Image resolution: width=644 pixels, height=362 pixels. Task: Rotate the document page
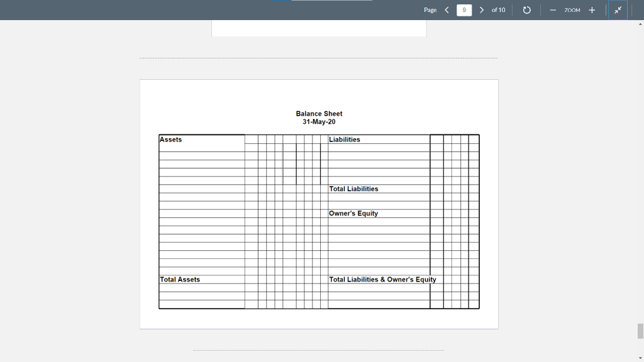click(526, 9)
